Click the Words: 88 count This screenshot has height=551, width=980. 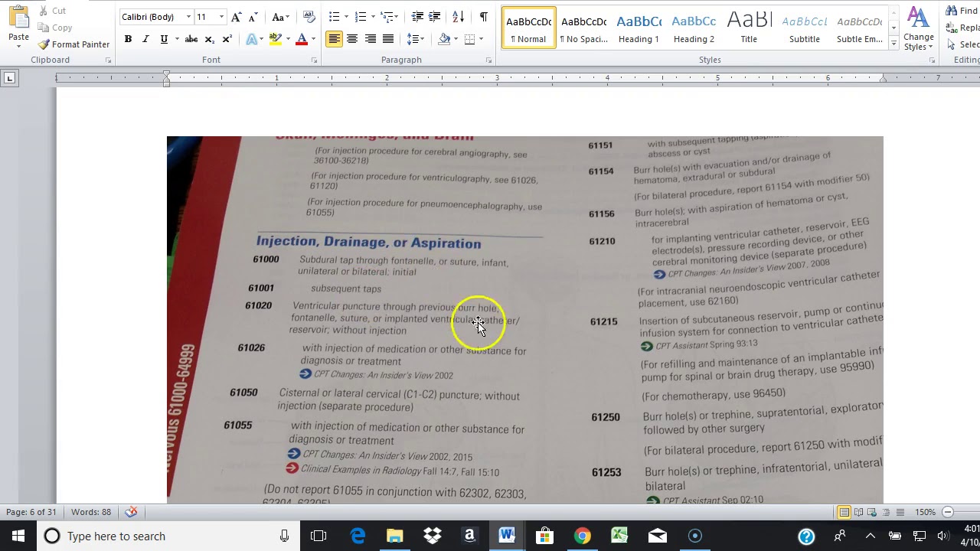pyautogui.click(x=91, y=512)
